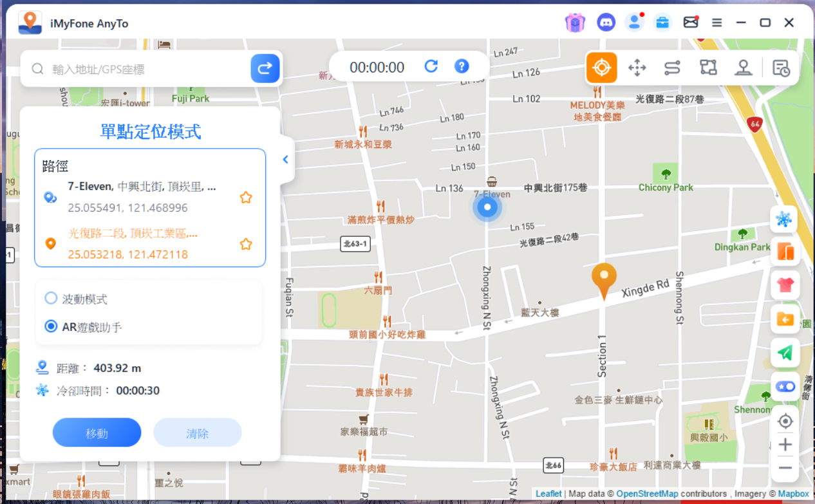Collapse the side panel with left chevron
Screen dimensions: 815x504
pos(286,160)
